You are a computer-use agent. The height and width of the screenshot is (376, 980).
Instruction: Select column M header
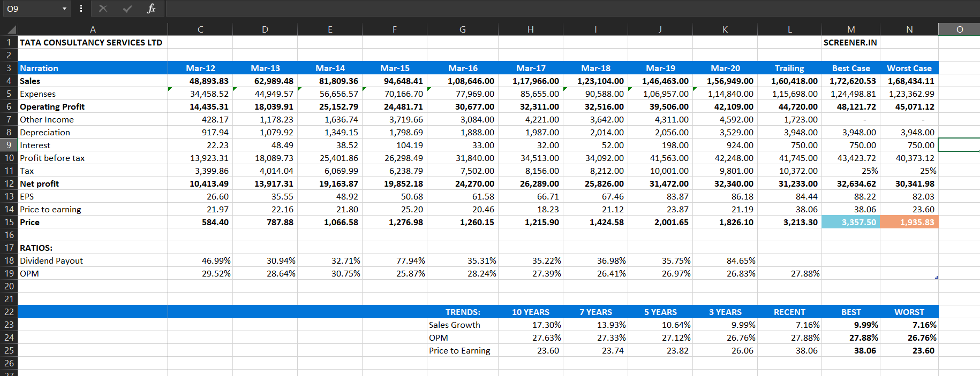point(851,29)
